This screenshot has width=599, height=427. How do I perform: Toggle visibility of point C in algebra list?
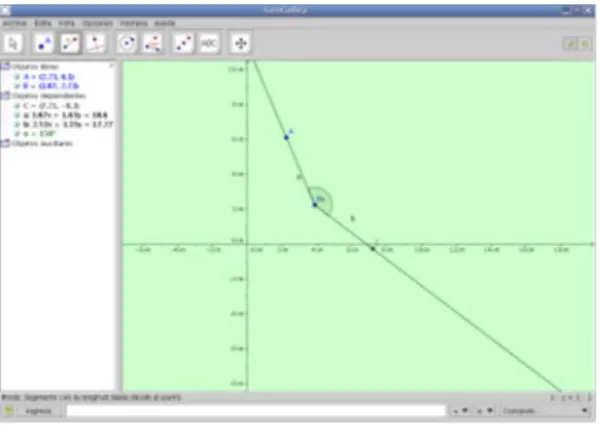coord(17,106)
